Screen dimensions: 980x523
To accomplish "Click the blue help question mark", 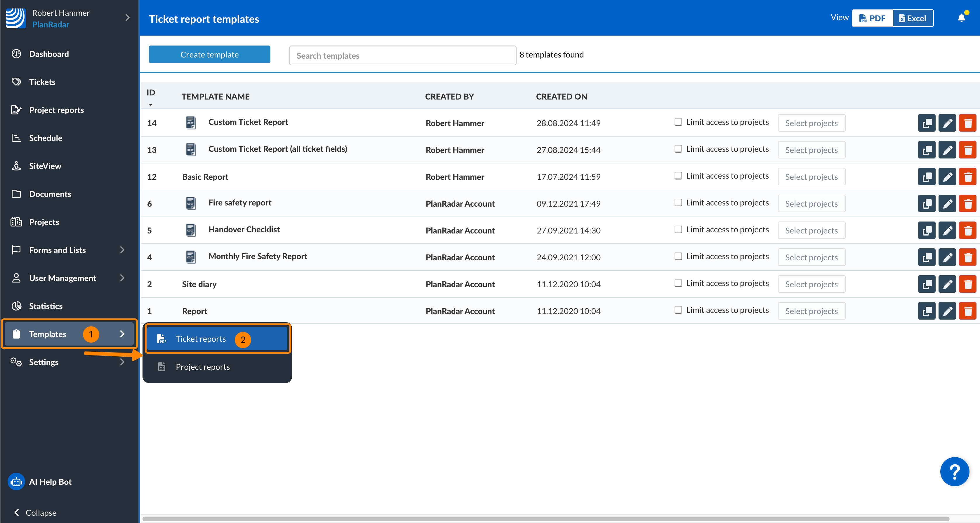I will [x=954, y=472].
